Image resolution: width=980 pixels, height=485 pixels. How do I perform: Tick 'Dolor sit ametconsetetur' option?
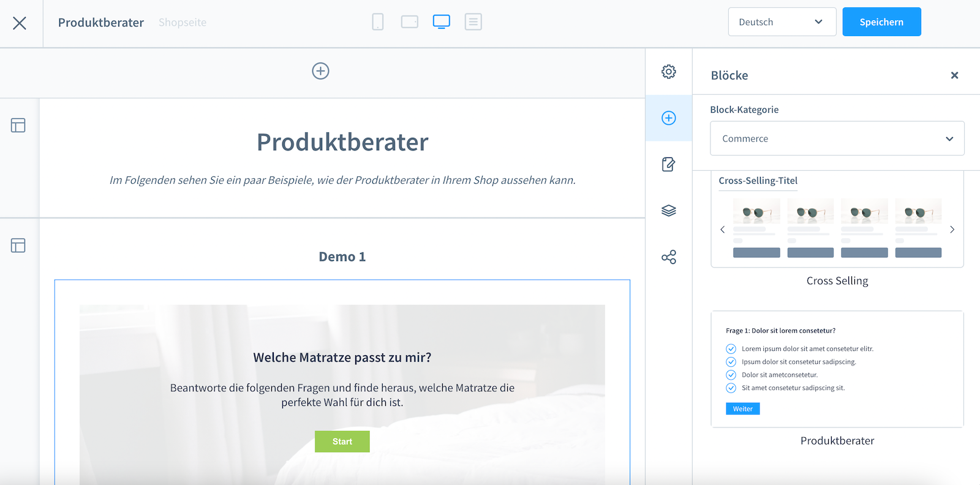pos(731,375)
